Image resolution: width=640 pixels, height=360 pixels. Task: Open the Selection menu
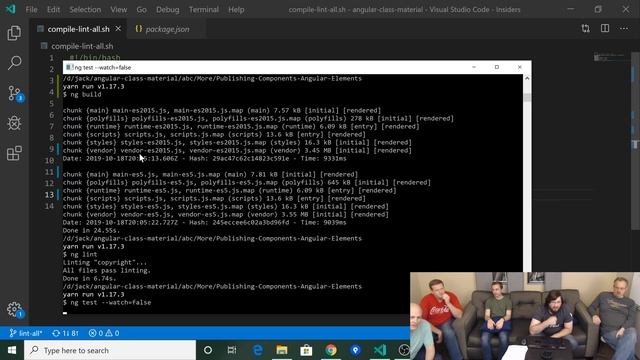[85, 9]
